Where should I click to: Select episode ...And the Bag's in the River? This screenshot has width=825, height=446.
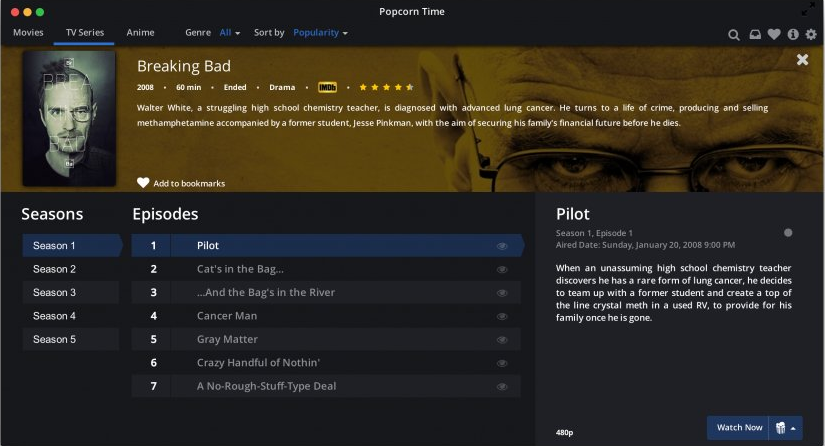[x=326, y=292]
